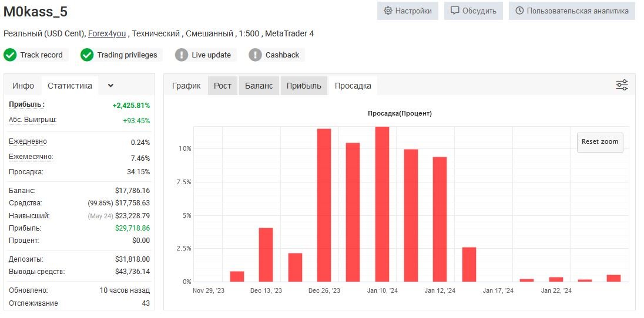Click the Прибыль label above Абс. Выигрыш

(x=26, y=104)
